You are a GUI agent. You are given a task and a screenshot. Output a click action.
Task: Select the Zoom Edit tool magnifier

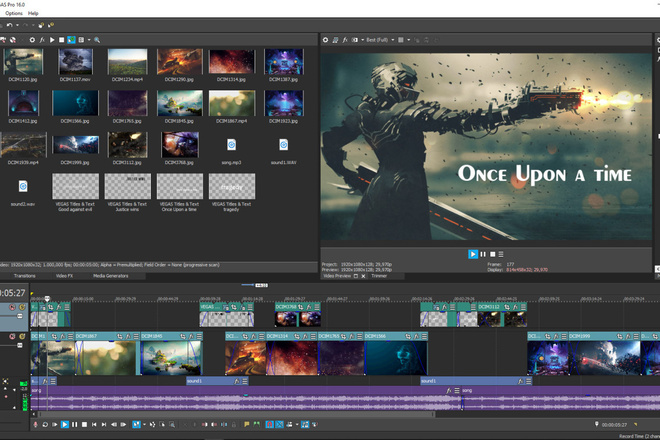point(172,424)
